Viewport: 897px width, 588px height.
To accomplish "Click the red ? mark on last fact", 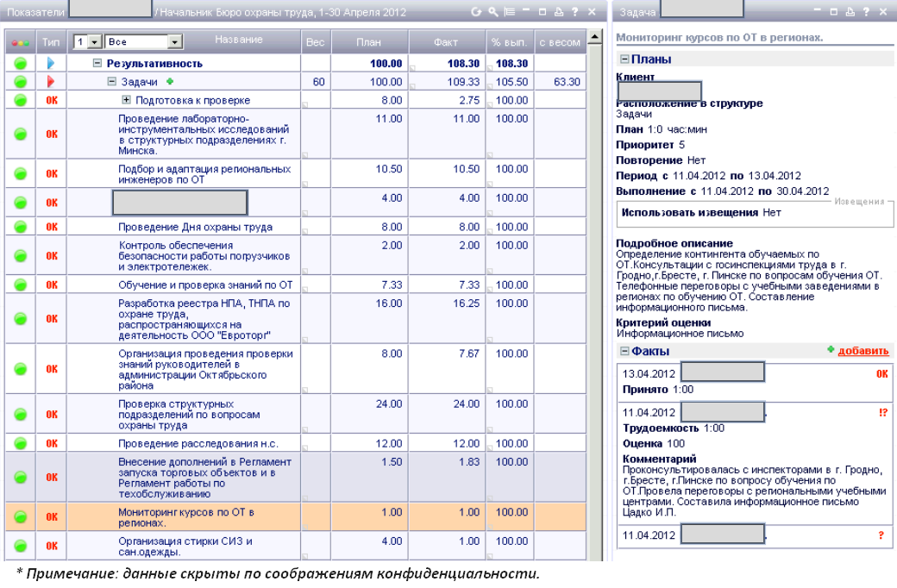I will pos(881,535).
